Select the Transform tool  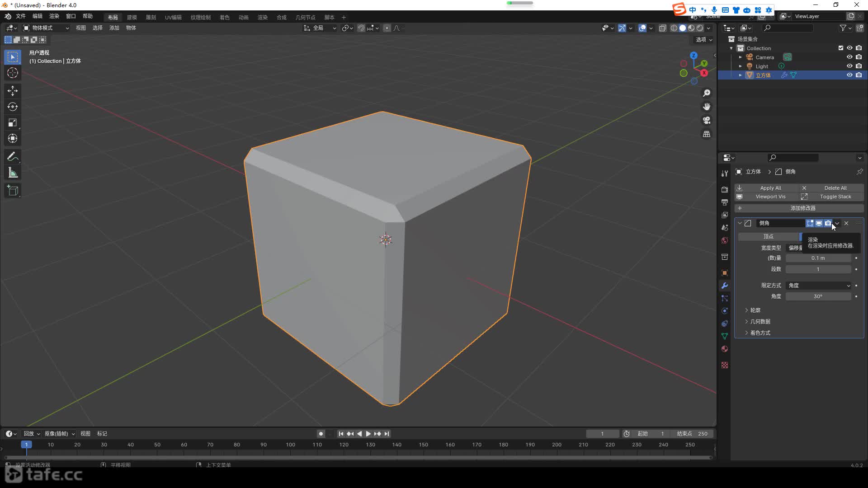point(13,138)
